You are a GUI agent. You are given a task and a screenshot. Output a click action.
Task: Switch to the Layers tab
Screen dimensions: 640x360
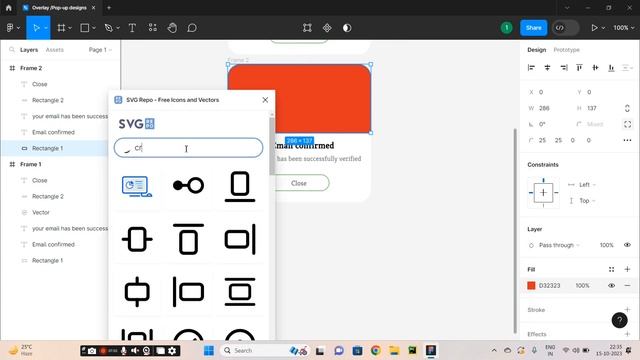tap(29, 50)
